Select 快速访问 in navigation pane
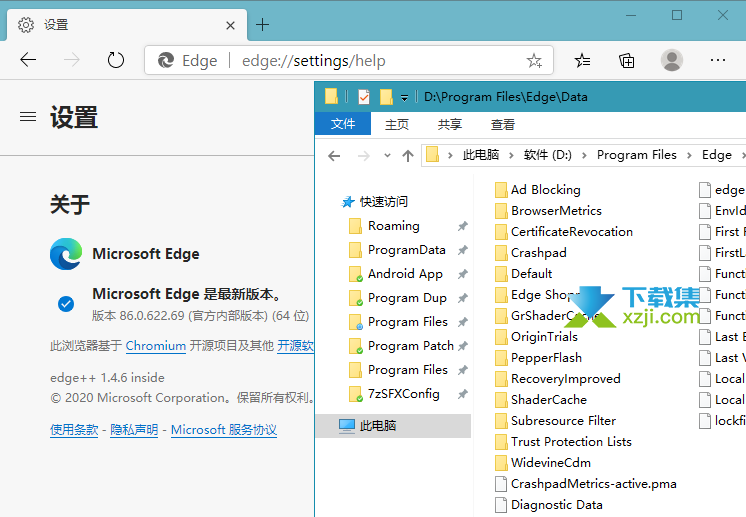The width and height of the screenshot is (746, 517). [375, 202]
